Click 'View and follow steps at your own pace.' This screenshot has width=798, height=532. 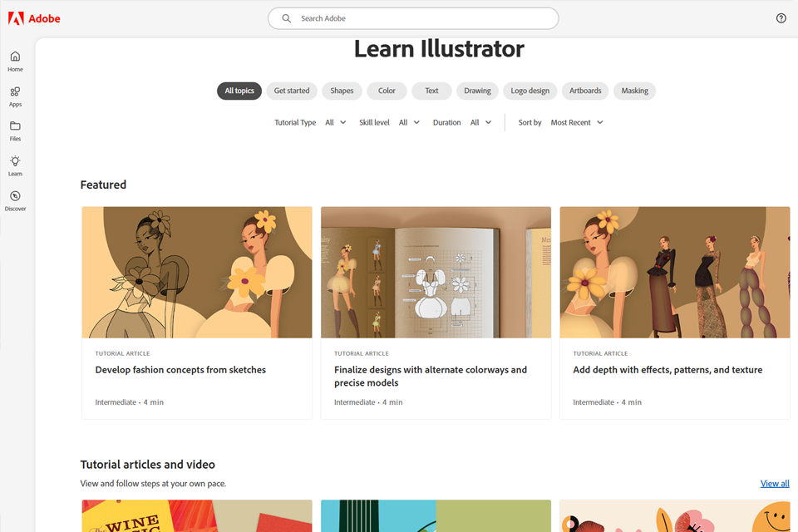pyautogui.click(x=153, y=484)
